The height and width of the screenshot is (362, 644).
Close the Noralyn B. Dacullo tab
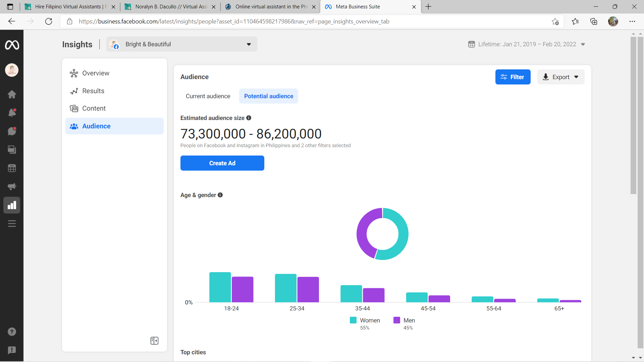pos(214,7)
